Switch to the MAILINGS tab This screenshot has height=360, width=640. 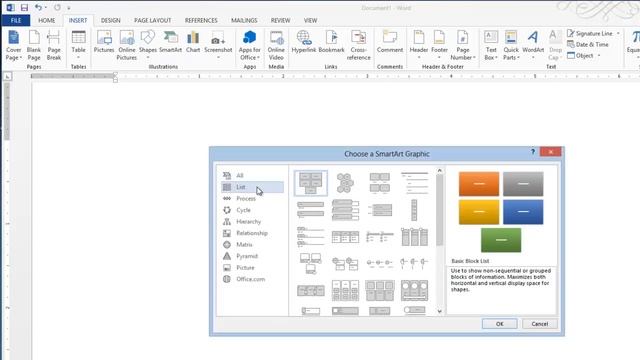pyautogui.click(x=244, y=20)
